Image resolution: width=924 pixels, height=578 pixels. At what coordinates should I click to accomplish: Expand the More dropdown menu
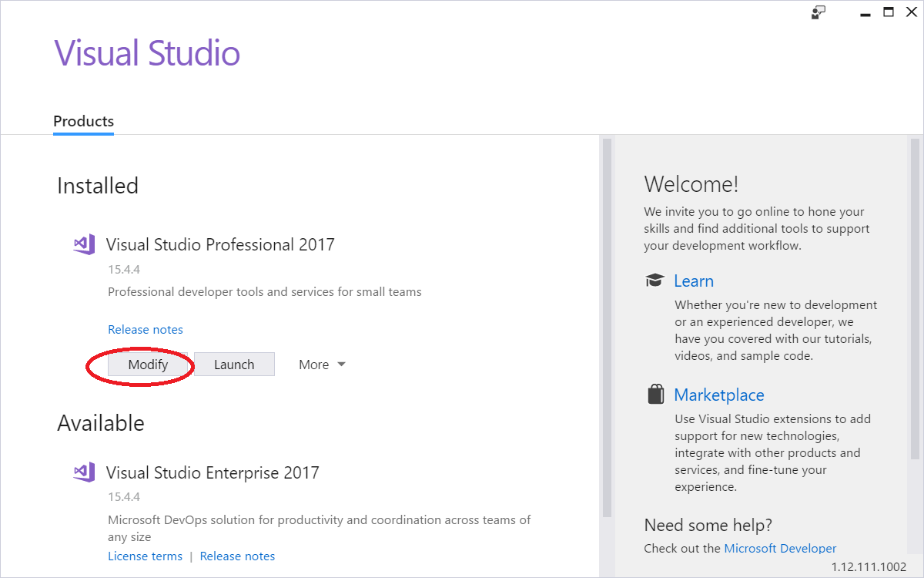322,365
